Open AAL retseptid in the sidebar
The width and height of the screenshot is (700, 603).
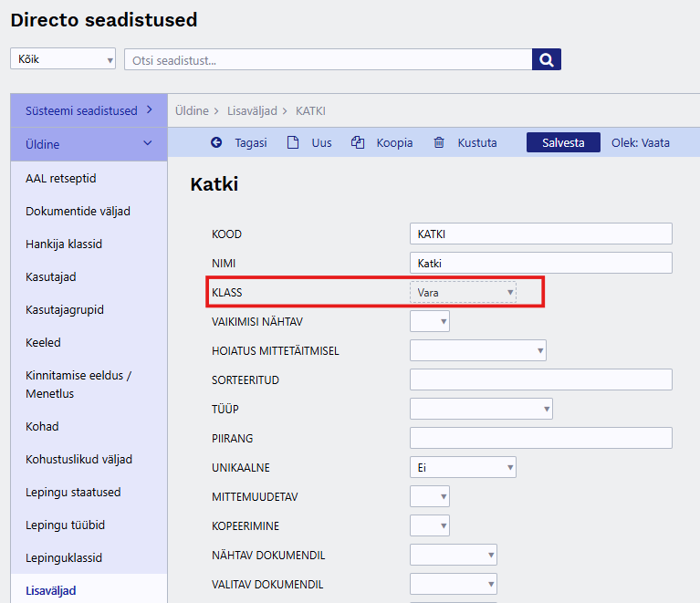[61, 178]
